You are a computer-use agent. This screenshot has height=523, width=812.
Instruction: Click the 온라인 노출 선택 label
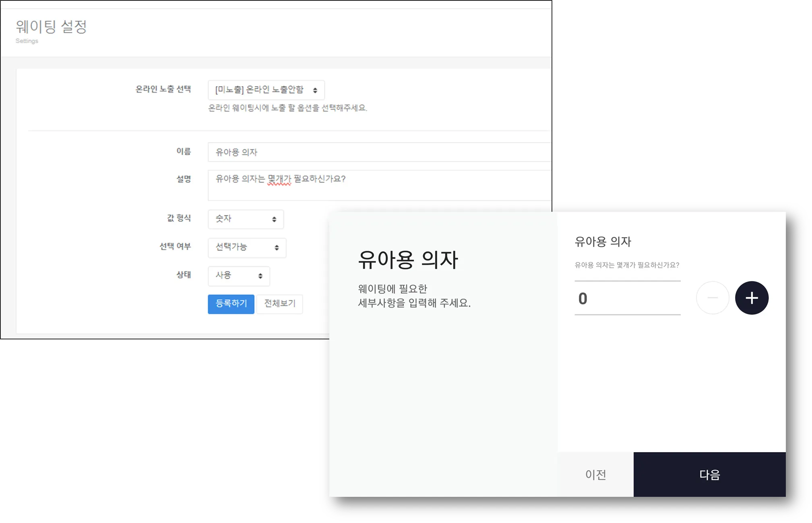click(163, 89)
